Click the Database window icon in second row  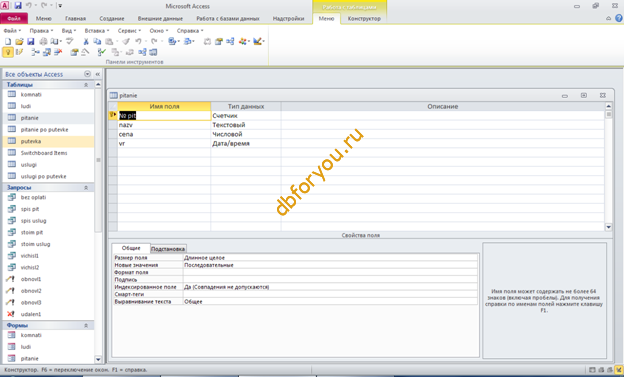[153, 52]
